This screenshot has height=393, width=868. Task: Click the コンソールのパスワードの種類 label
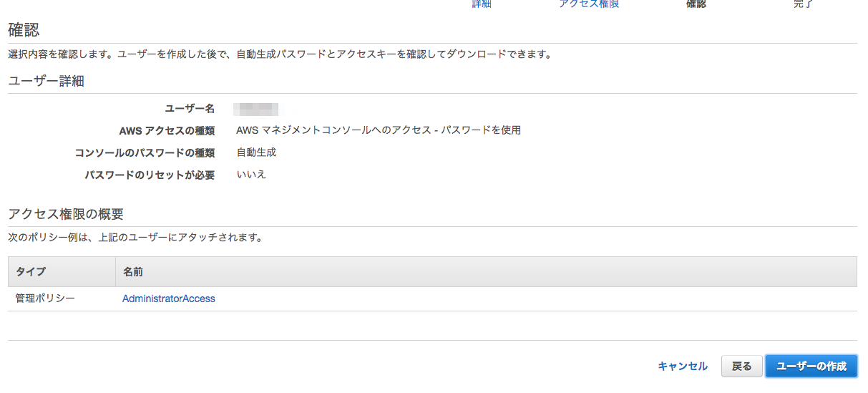point(145,152)
